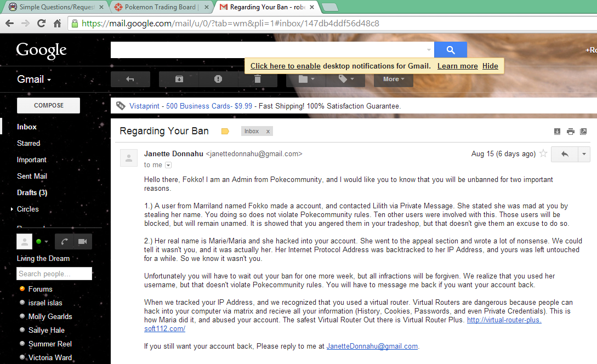The height and width of the screenshot is (364, 597).
Task: Start a phone call in chat
Action: (x=64, y=241)
